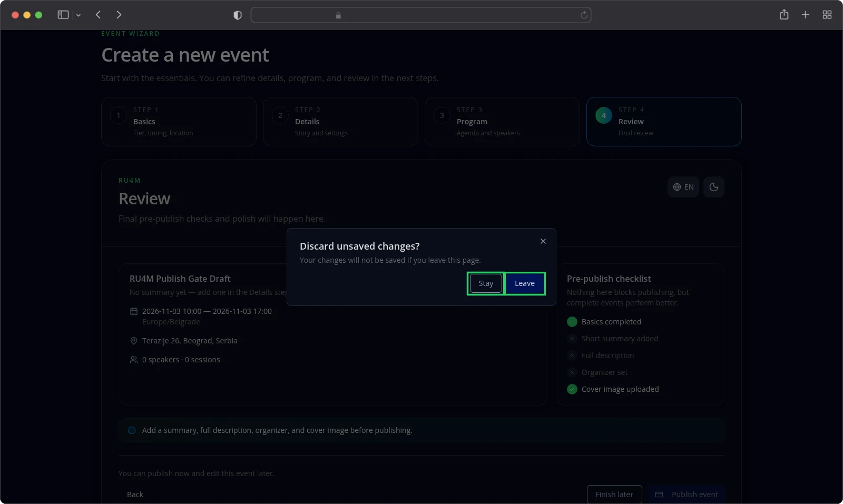
Task: Click the x mark beside Full description
Action: click(572, 355)
